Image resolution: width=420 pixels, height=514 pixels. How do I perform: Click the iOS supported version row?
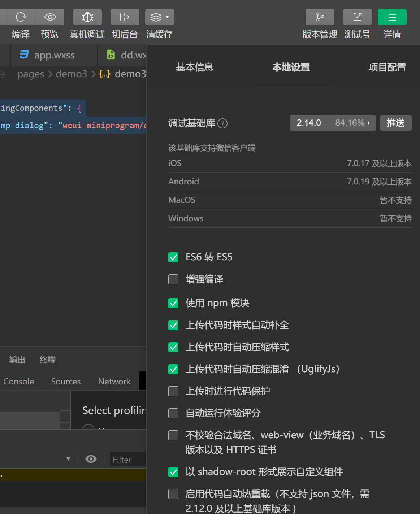pyautogui.click(x=290, y=163)
